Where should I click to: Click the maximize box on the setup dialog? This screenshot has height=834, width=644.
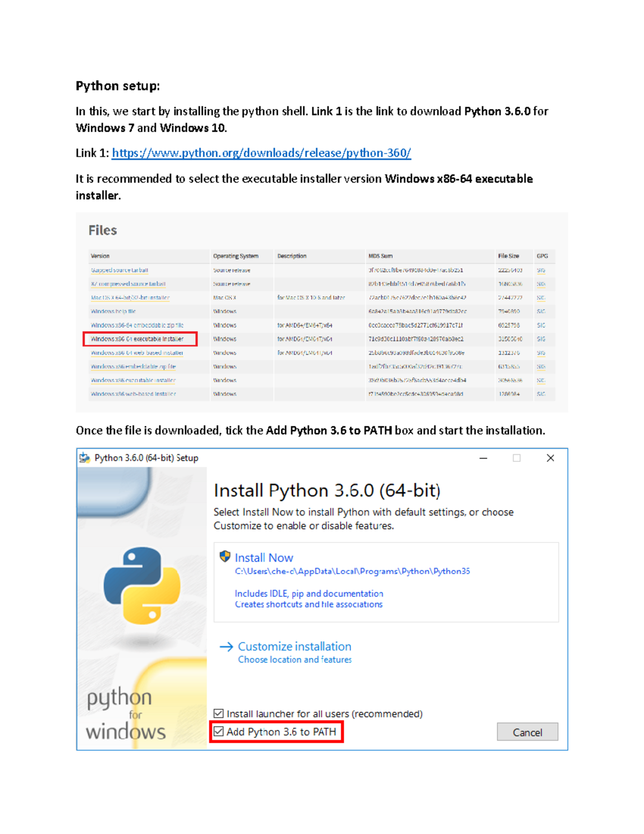(516, 458)
